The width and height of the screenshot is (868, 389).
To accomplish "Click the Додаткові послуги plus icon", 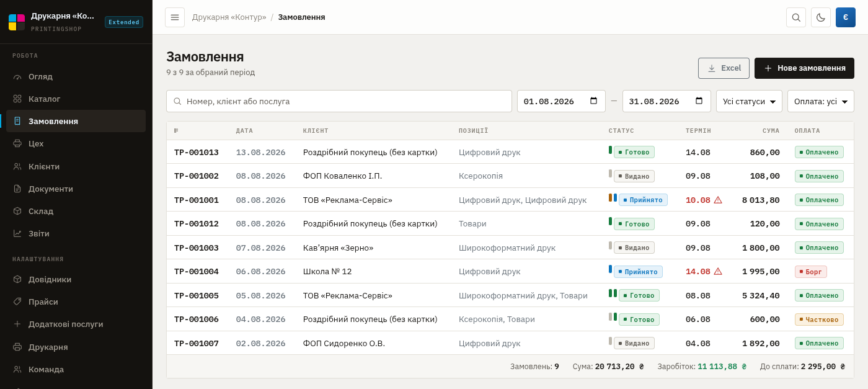I will pos(17,324).
